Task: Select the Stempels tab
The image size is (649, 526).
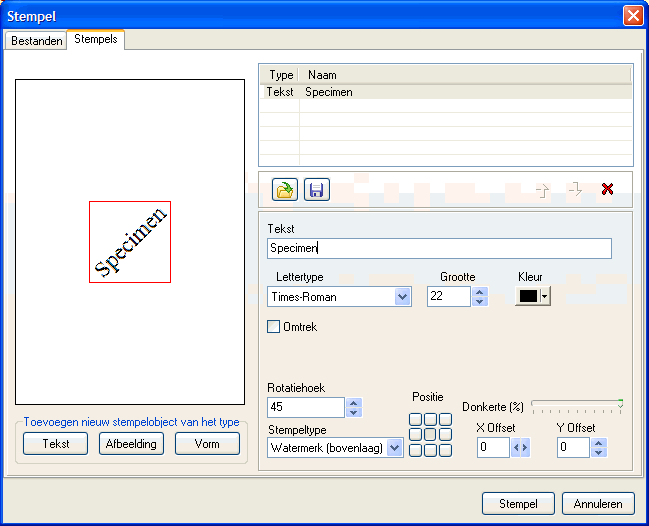Action: point(96,40)
